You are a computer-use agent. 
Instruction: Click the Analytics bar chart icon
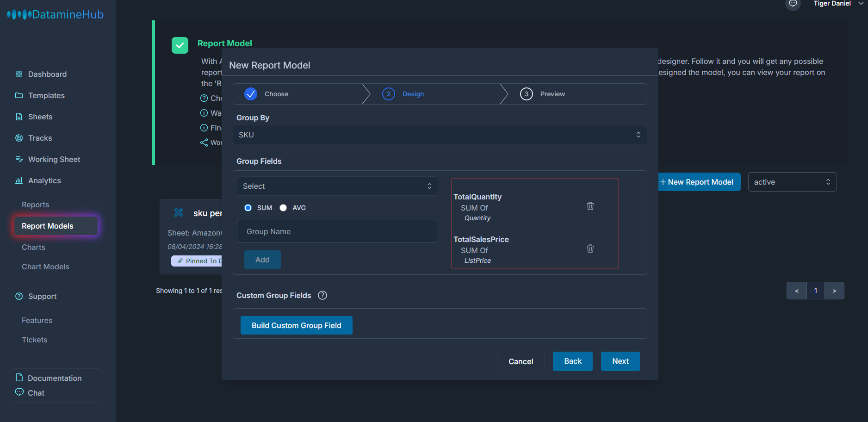[x=19, y=180]
